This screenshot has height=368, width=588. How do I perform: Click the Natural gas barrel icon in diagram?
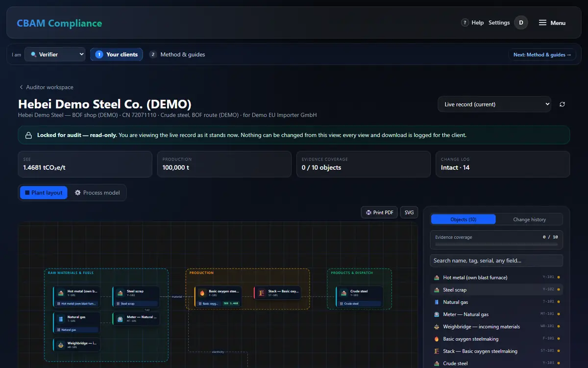[61, 319]
